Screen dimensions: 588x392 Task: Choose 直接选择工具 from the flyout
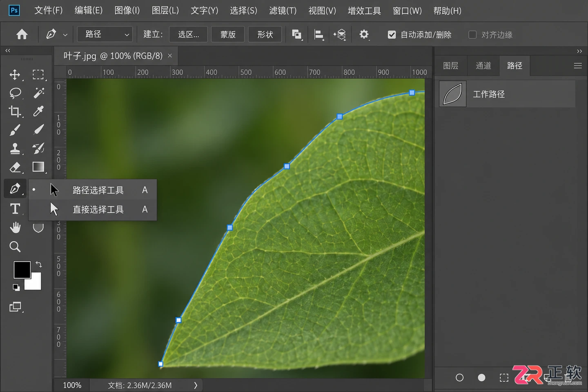(x=93, y=209)
